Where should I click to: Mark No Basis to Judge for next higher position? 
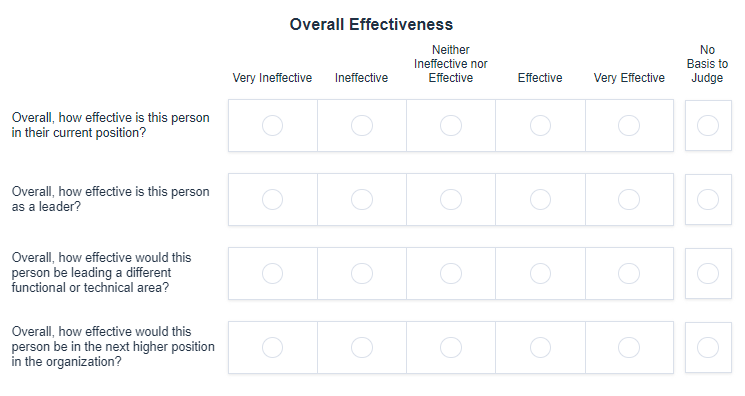pos(707,348)
